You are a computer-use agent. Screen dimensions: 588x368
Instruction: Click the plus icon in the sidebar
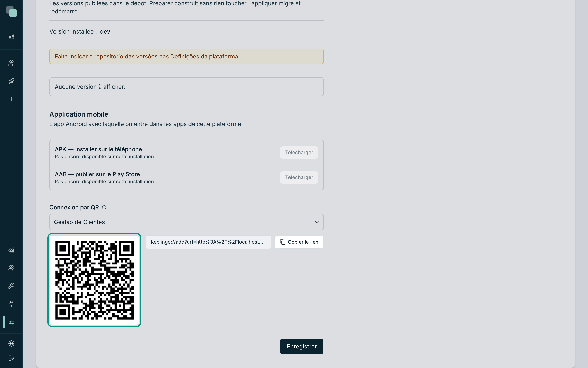(x=11, y=99)
